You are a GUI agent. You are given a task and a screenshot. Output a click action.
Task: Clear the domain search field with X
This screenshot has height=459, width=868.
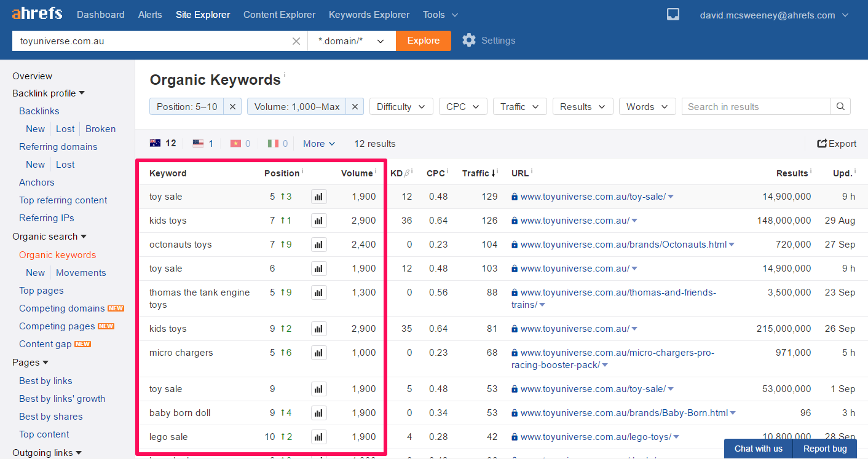tap(296, 41)
